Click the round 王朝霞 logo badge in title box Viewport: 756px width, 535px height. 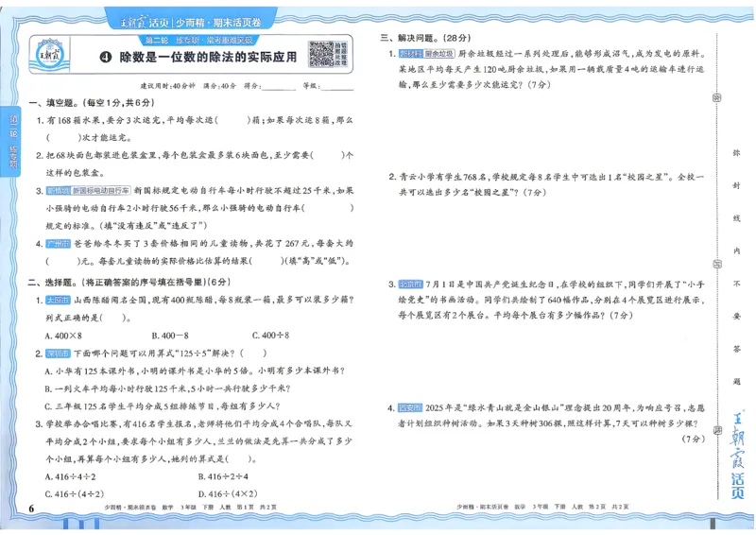pos(50,55)
